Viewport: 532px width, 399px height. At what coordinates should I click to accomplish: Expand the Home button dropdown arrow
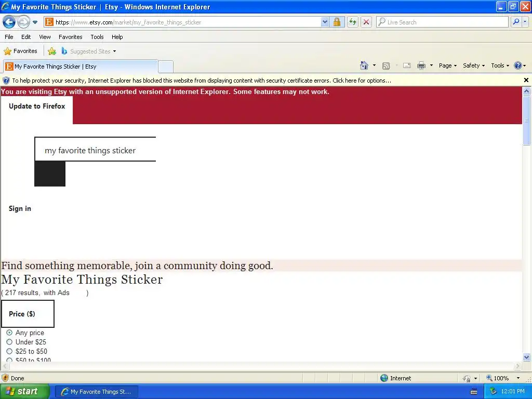(x=374, y=65)
